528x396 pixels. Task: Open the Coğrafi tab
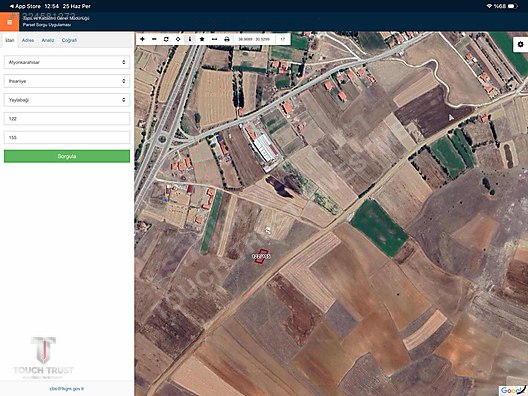pyautogui.click(x=69, y=40)
